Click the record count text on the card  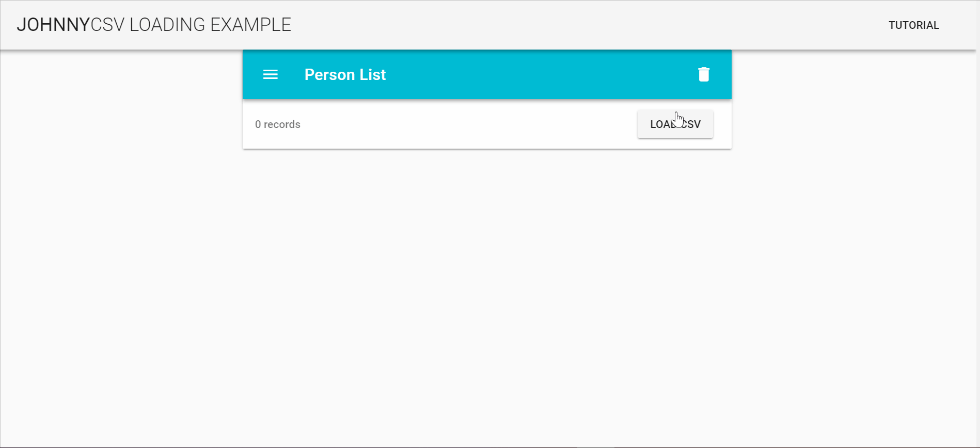[278, 124]
